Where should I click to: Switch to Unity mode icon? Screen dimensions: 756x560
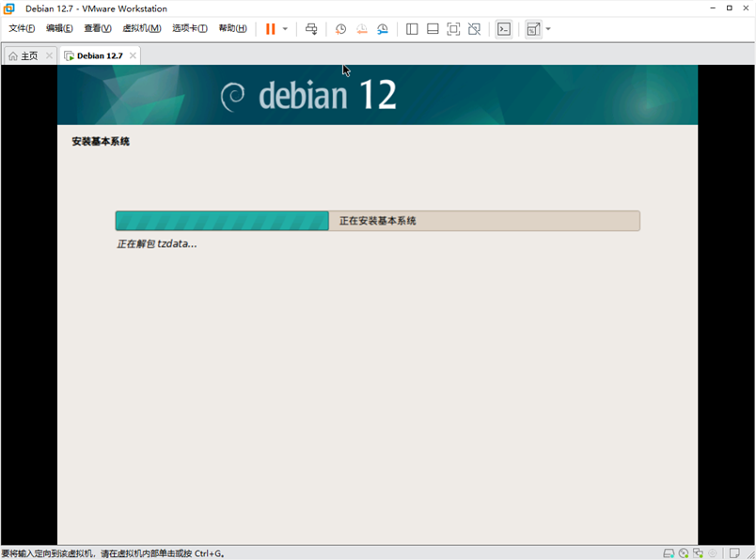pyautogui.click(x=475, y=29)
